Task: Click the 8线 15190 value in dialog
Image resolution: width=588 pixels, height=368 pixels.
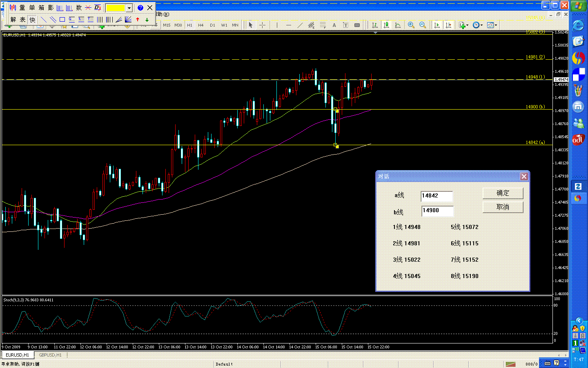Action: (x=465, y=276)
